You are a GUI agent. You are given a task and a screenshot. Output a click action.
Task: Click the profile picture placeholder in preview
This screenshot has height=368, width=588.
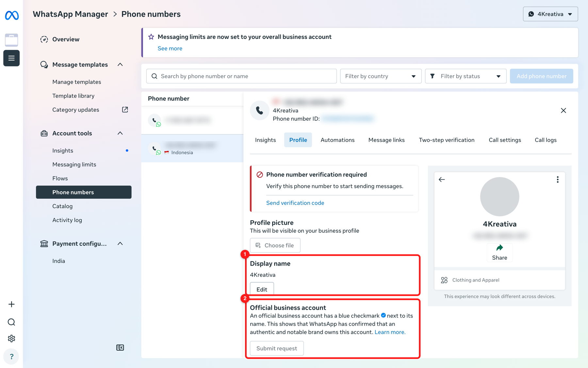499,197
